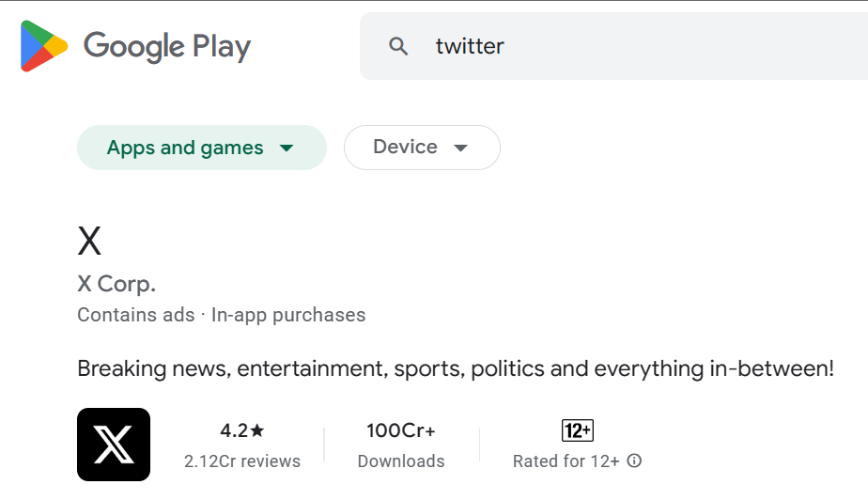Expand the Apps and games dropdown arrow
868x500 pixels.
(x=287, y=148)
